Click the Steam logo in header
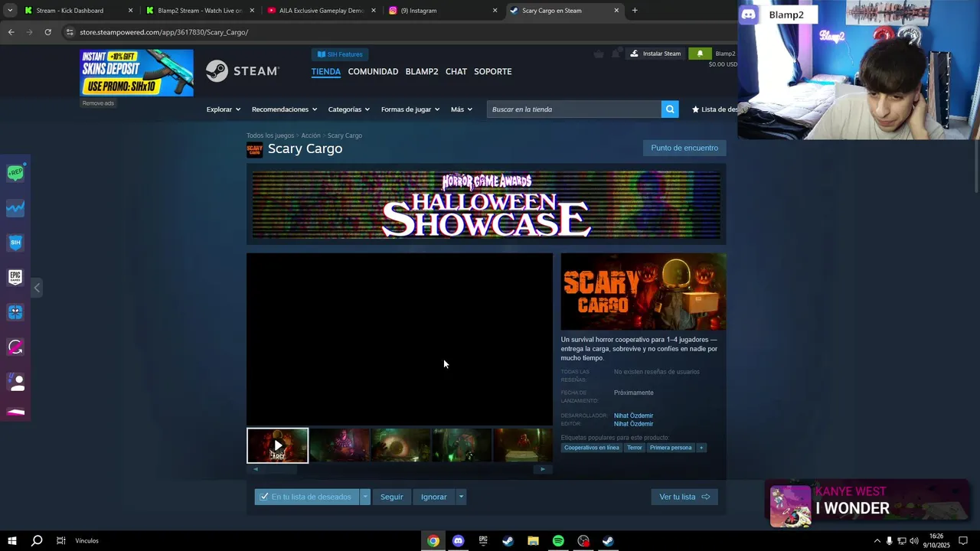This screenshot has height=551, width=980. 243,71
